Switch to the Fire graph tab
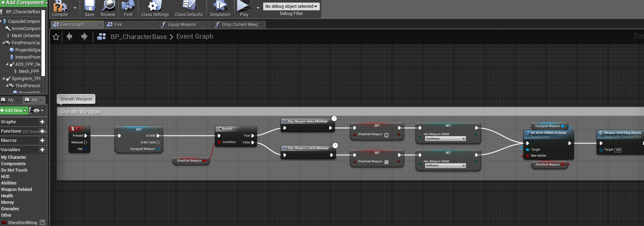 pyautogui.click(x=118, y=25)
